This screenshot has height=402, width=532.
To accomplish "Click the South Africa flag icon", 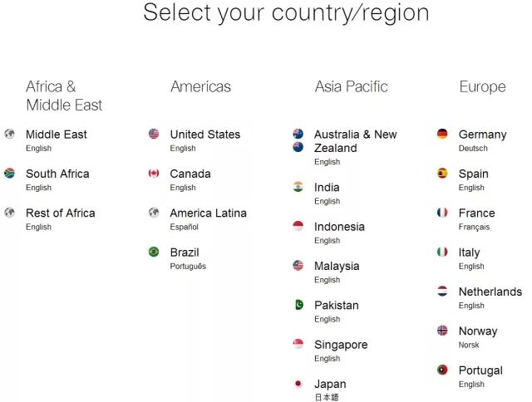I will [10, 173].
